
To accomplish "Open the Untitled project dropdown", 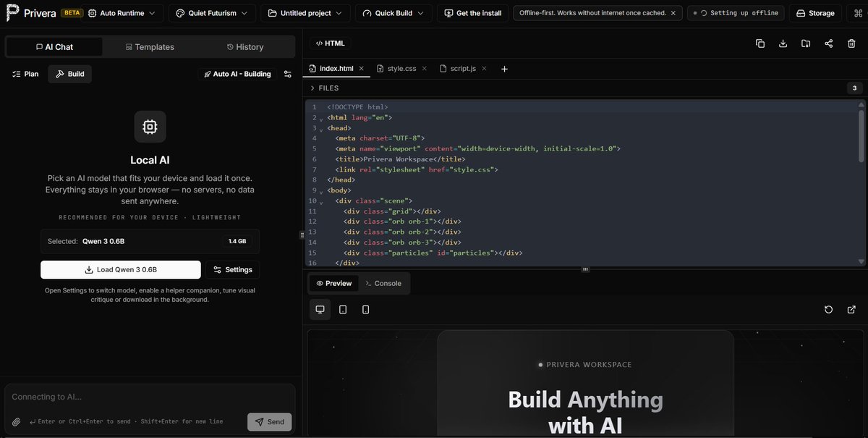I will coord(306,13).
